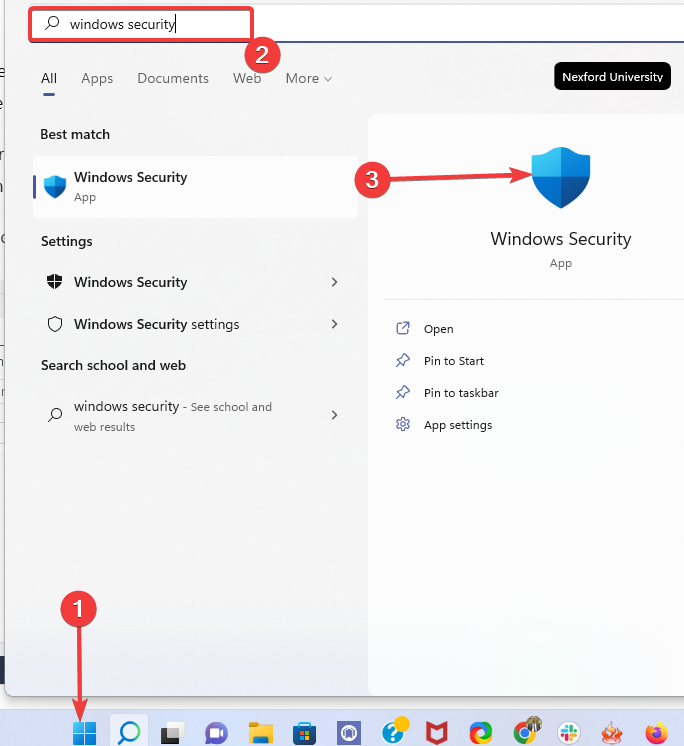The image size is (684, 746).
Task: Click the gear icon beside App settings
Action: pyautogui.click(x=403, y=424)
